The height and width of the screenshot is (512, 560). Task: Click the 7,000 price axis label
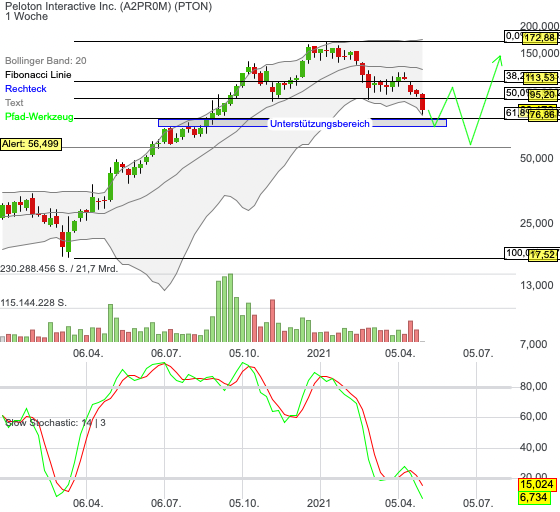534,344
